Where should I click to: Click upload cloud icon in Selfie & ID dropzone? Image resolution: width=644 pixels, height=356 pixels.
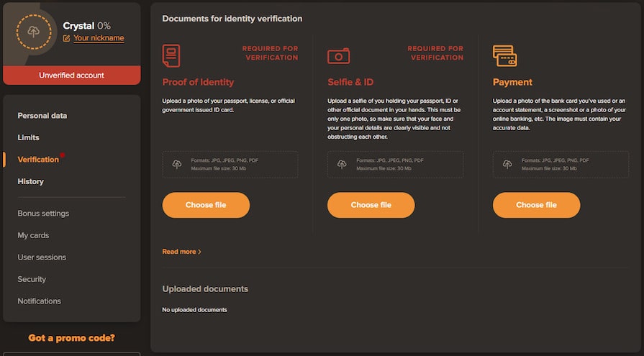pyautogui.click(x=343, y=164)
